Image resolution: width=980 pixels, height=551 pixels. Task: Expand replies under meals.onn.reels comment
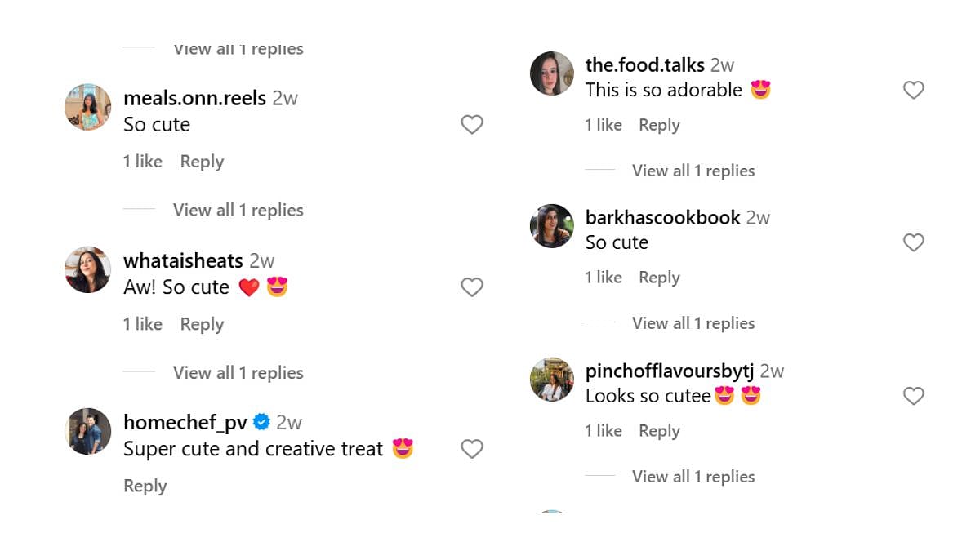click(238, 210)
